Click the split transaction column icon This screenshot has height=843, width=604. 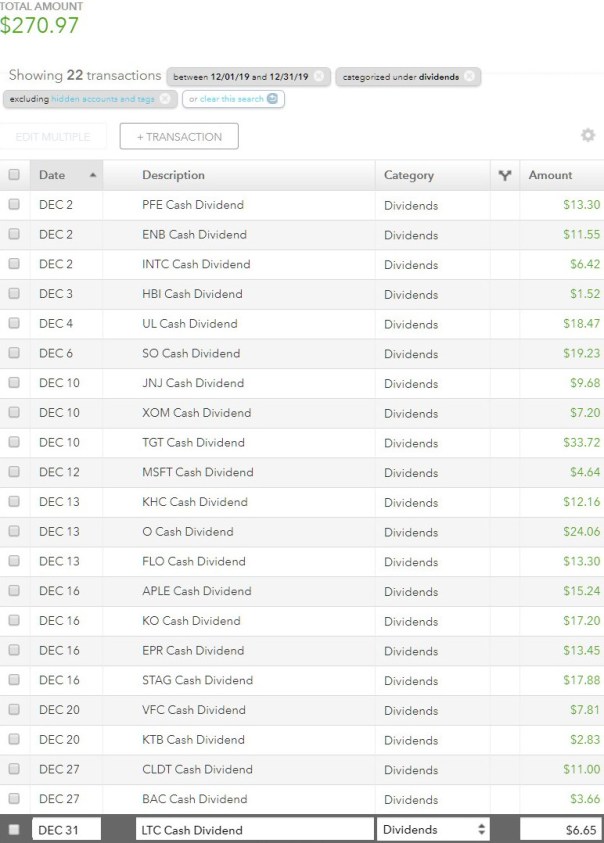pyautogui.click(x=505, y=175)
